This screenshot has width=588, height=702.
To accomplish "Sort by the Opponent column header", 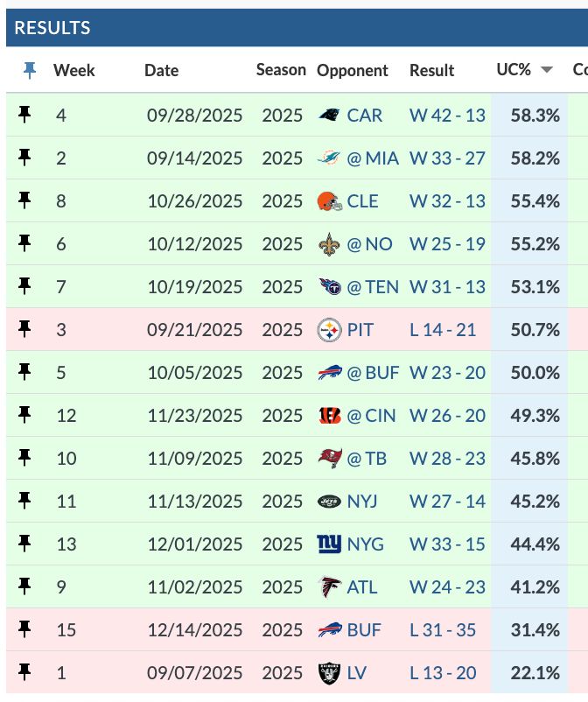I will pos(352,70).
